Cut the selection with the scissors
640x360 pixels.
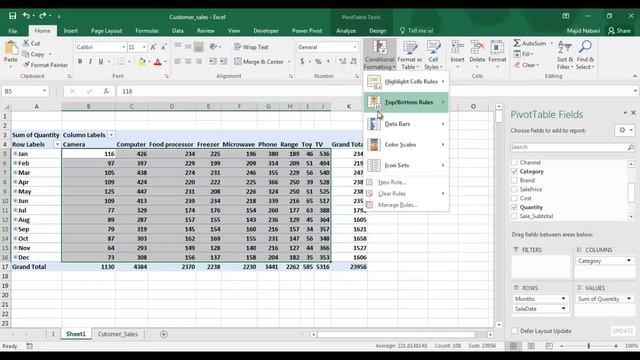tap(31, 43)
